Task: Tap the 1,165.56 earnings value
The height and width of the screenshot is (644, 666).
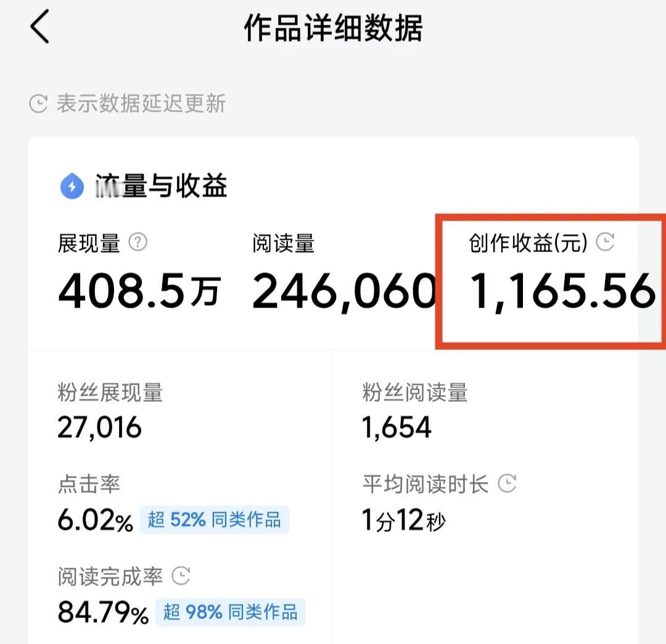Action: coord(563,292)
